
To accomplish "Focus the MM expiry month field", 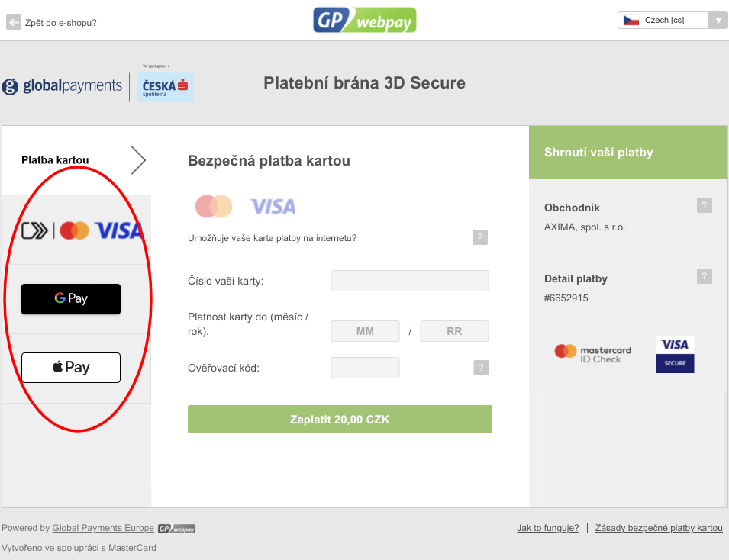I will pos(365,331).
